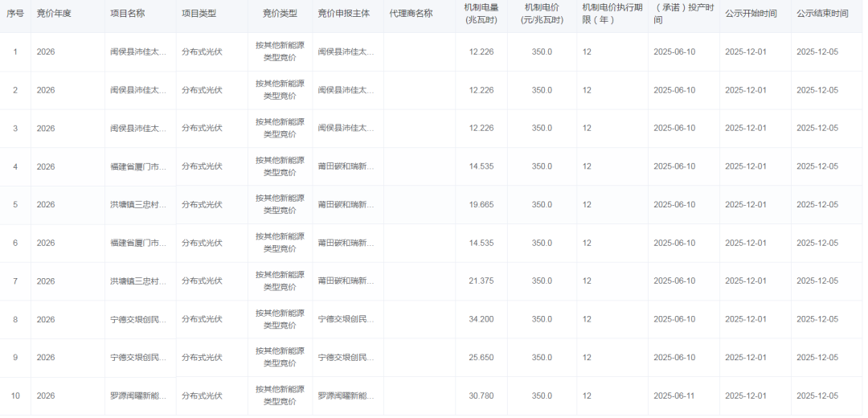This screenshot has height=418, width=868.
Task: Open row 5 project name 洪塘镇三忠村
Action: [138, 205]
